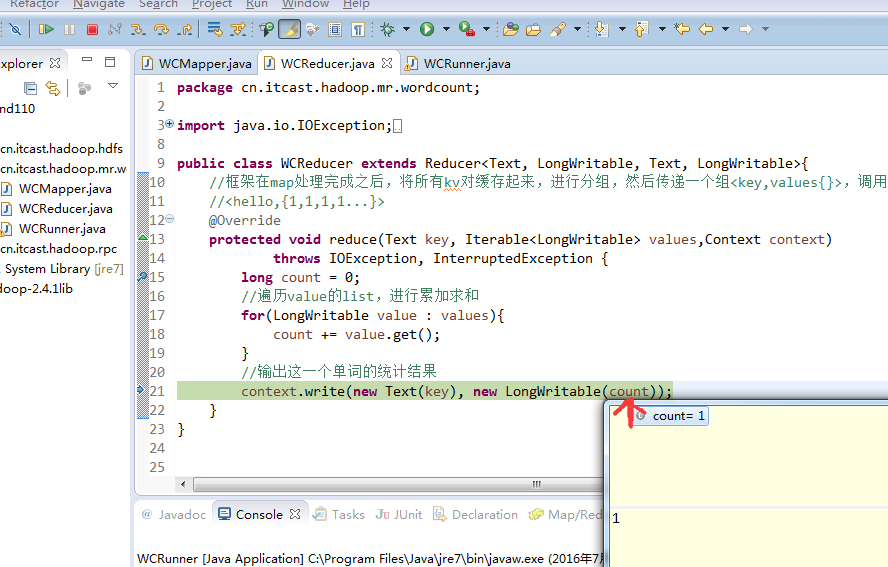Image resolution: width=888 pixels, height=567 pixels.
Task: Click Drop to Frame icon
Action: [x=215, y=29]
